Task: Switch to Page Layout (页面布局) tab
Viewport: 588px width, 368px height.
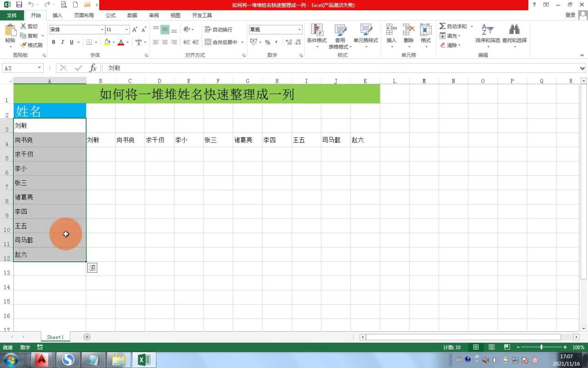Action: (84, 15)
